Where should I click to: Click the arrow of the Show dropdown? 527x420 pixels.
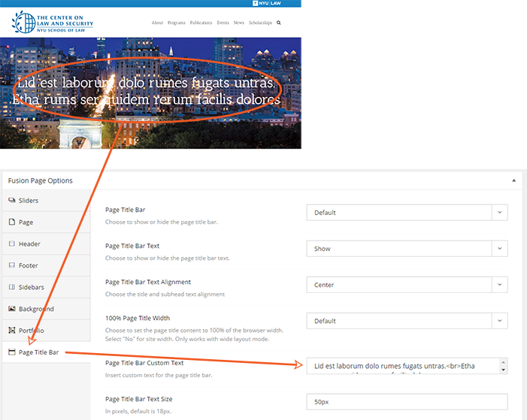pos(500,249)
